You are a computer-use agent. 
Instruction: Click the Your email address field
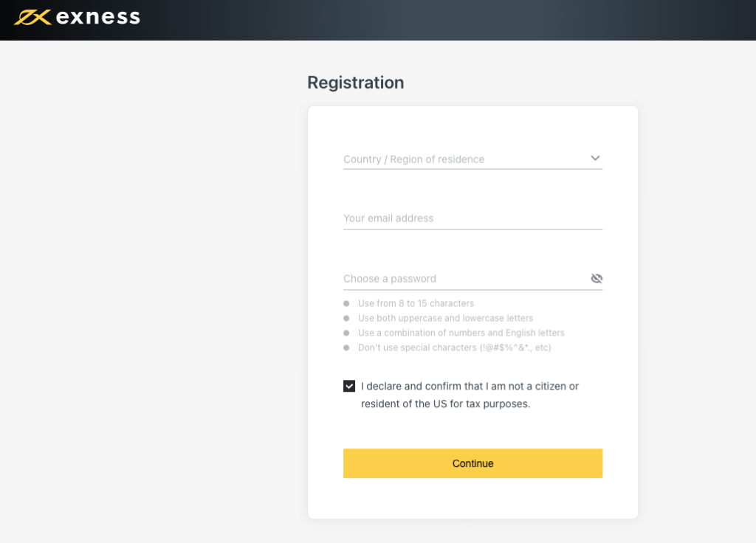point(472,218)
